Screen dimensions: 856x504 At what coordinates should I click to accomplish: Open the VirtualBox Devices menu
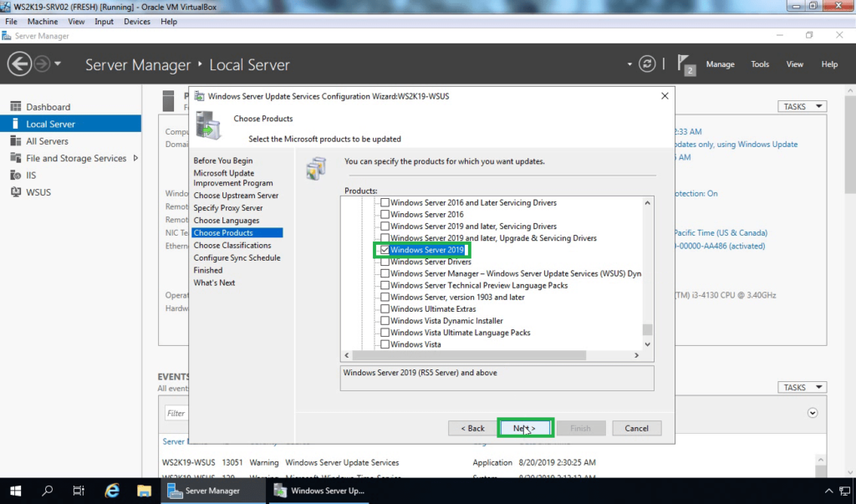point(137,21)
